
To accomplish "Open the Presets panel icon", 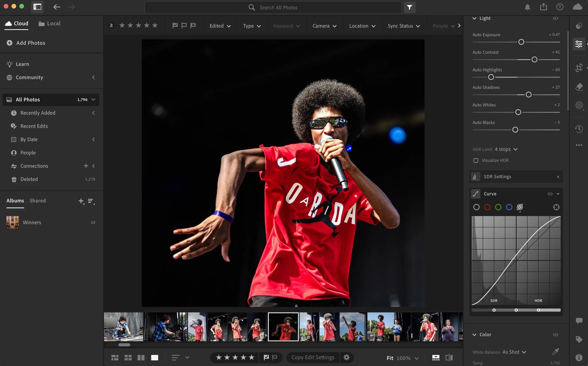I will pos(579,26).
